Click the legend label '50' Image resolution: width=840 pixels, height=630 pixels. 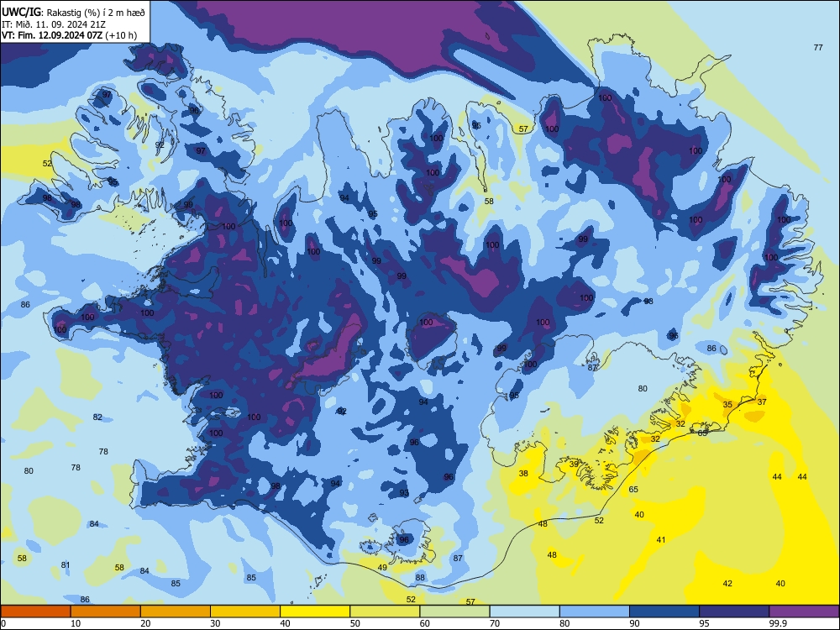355,623
